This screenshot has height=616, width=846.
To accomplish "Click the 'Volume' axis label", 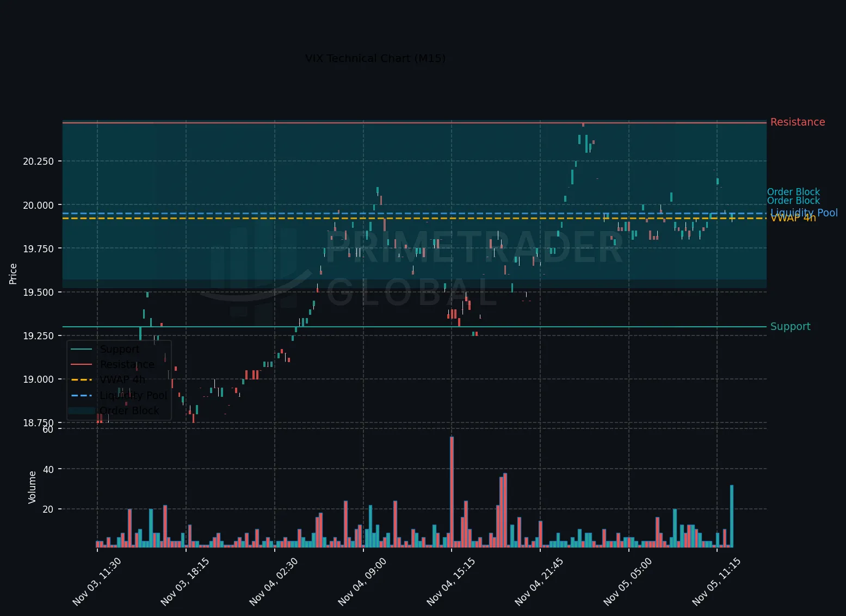I will click(x=32, y=487).
